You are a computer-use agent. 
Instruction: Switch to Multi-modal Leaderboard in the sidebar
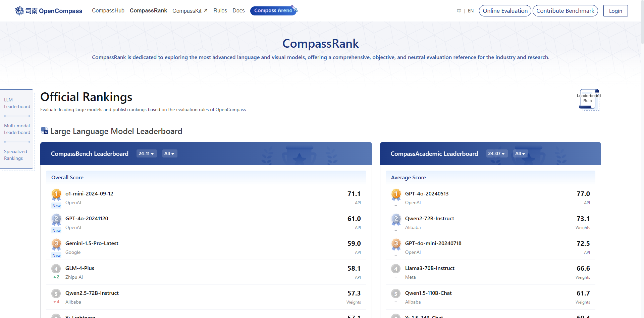click(17, 129)
